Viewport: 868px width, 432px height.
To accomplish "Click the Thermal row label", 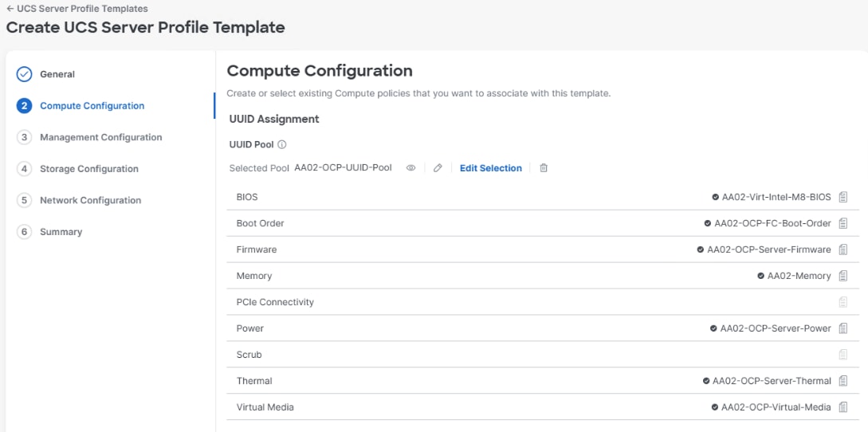I will (x=254, y=381).
